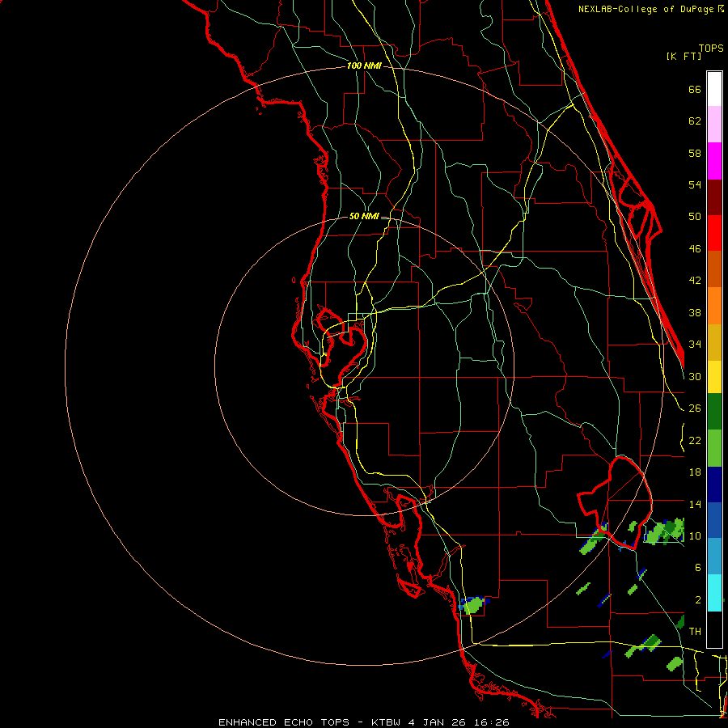728x728 pixels.
Task: Click the legend value 6
Action: (x=698, y=568)
